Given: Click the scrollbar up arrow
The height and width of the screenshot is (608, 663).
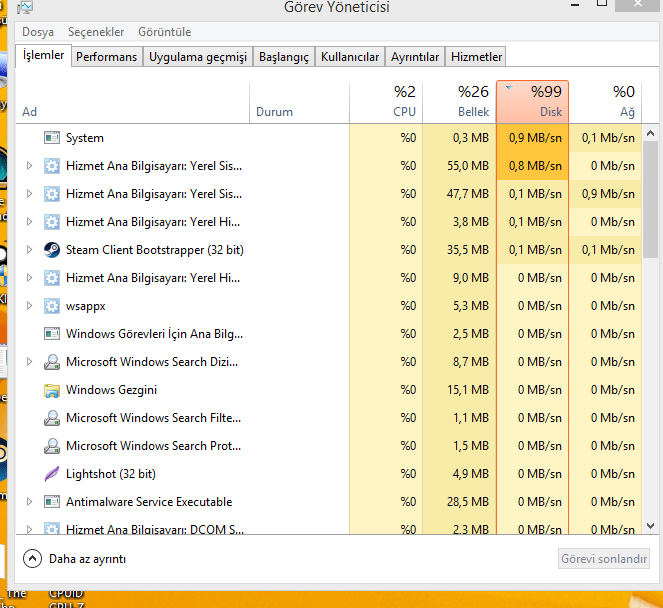Looking at the screenshot, I should [650, 134].
